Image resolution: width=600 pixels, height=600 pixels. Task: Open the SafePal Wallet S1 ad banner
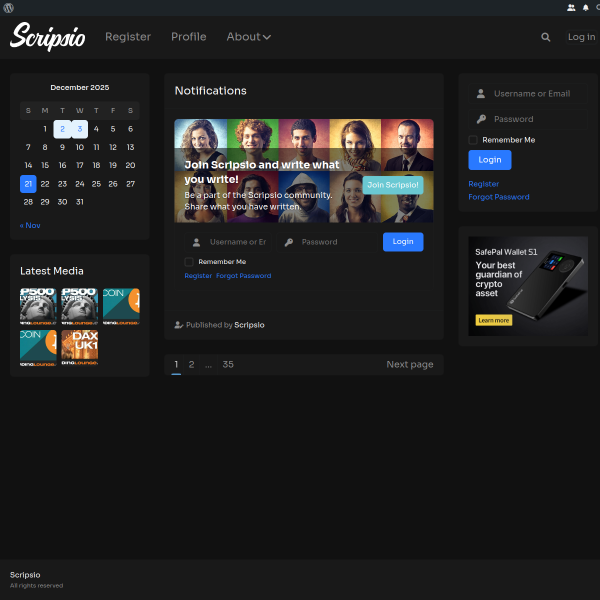point(528,286)
